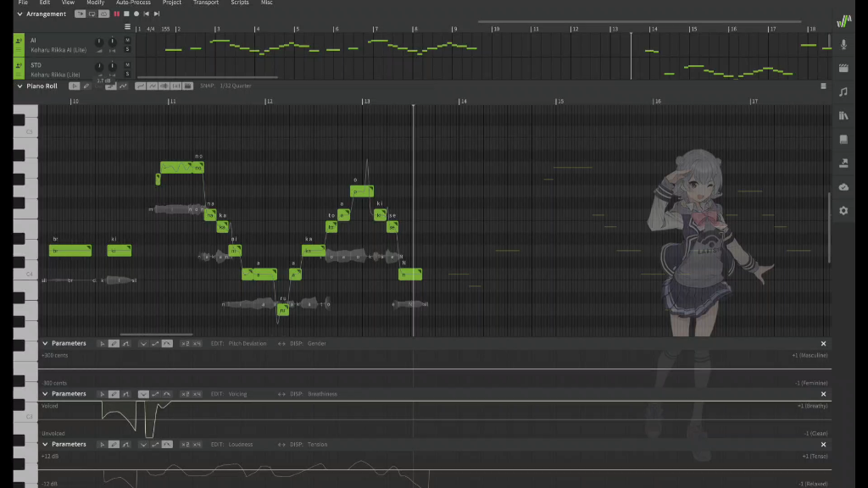
Task: Select the smooth curve mode in Loudness parameters
Action: coord(167,444)
